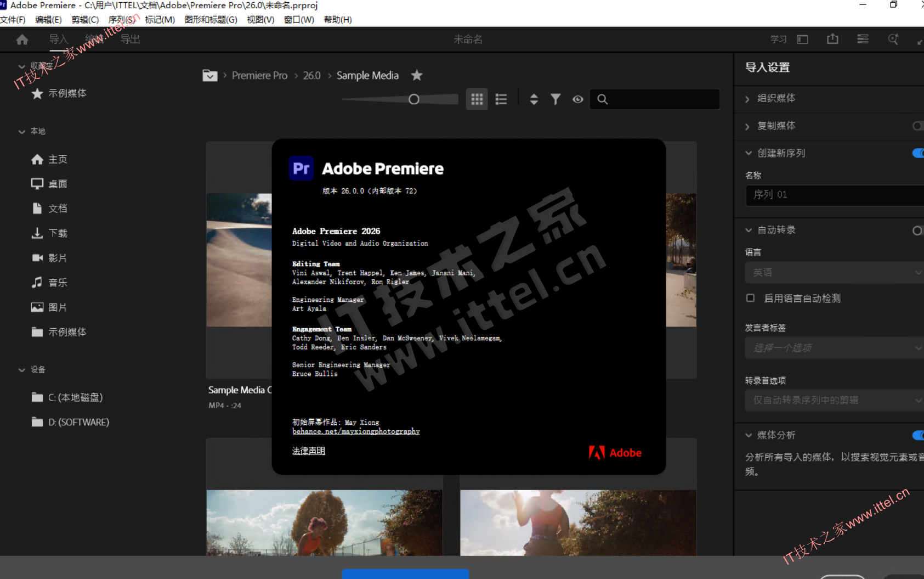This screenshot has width=924, height=579.
Task: Turn off the Create New Sequence toggle
Action: 917,153
